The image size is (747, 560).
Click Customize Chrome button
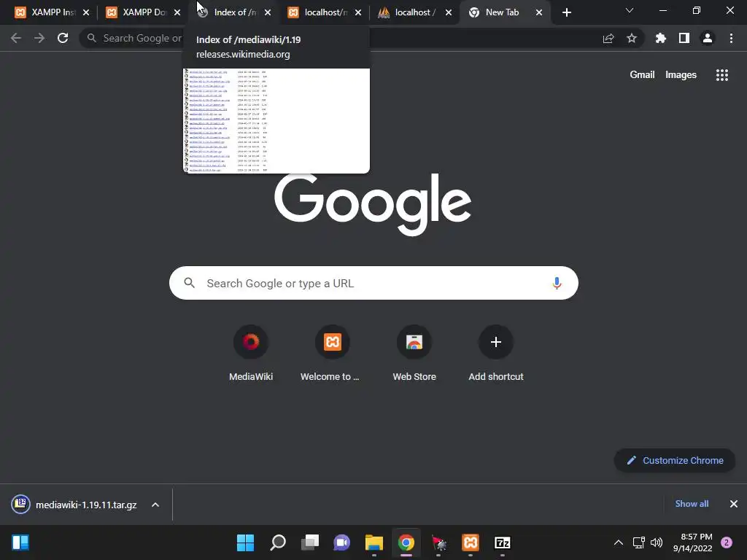point(675,461)
